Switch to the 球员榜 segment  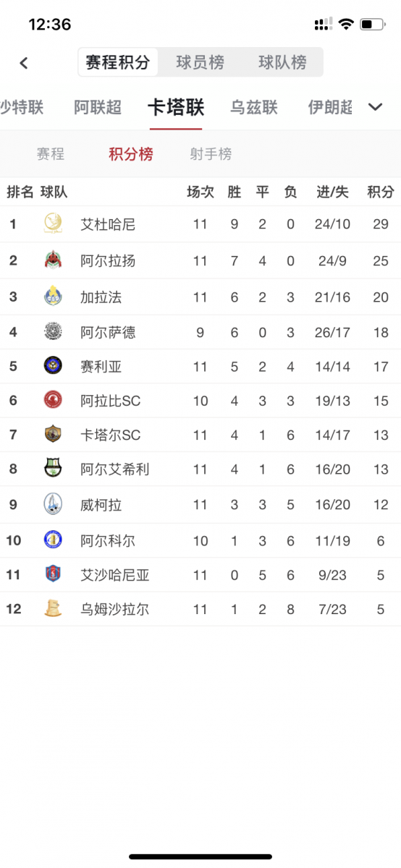pyautogui.click(x=200, y=62)
